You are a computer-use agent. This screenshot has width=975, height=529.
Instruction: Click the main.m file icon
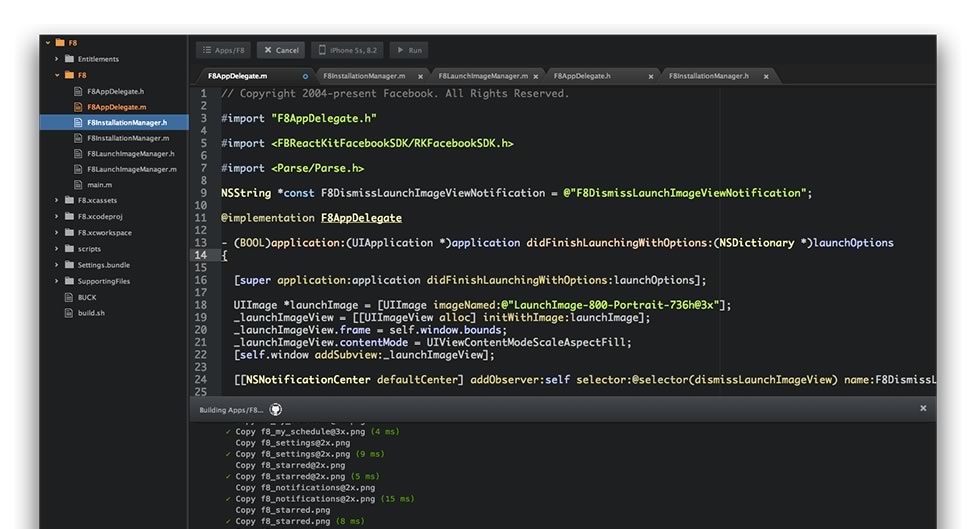coord(78,185)
